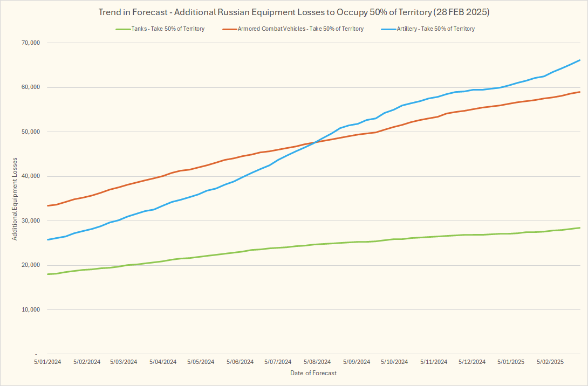Select the Armored Combat Vehicles legend label
This screenshot has height=386, width=588.
coord(300,29)
